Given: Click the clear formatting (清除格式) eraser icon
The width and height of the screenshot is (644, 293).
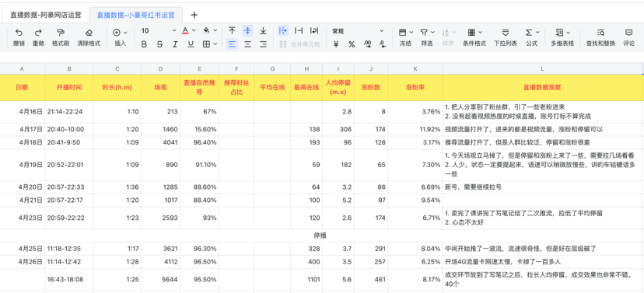Looking at the screenshot, I should tap(89, 32).
